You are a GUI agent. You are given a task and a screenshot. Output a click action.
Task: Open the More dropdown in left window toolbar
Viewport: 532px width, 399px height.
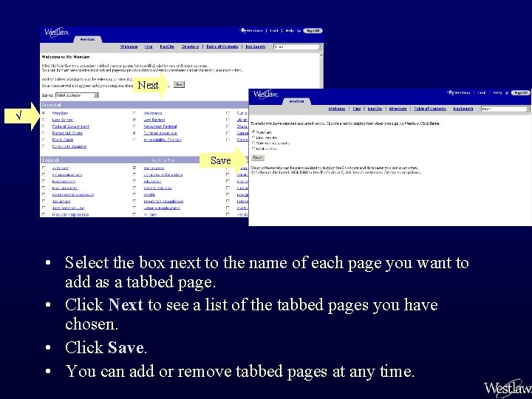point(298,47)
